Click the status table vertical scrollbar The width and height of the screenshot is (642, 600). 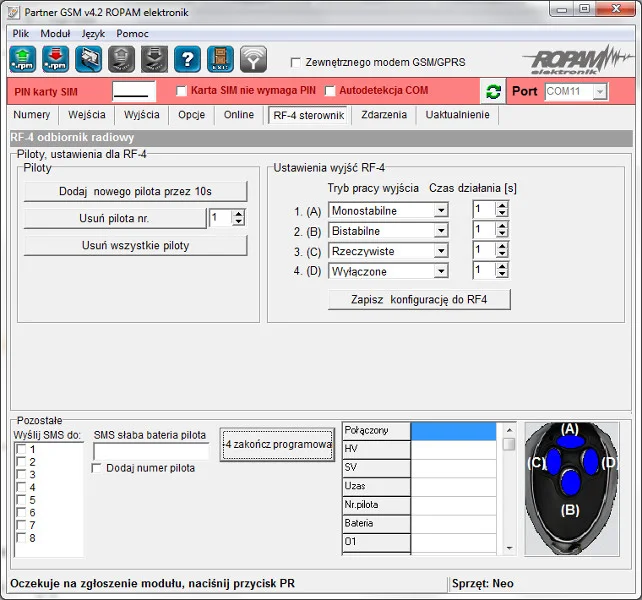point(510,490)
